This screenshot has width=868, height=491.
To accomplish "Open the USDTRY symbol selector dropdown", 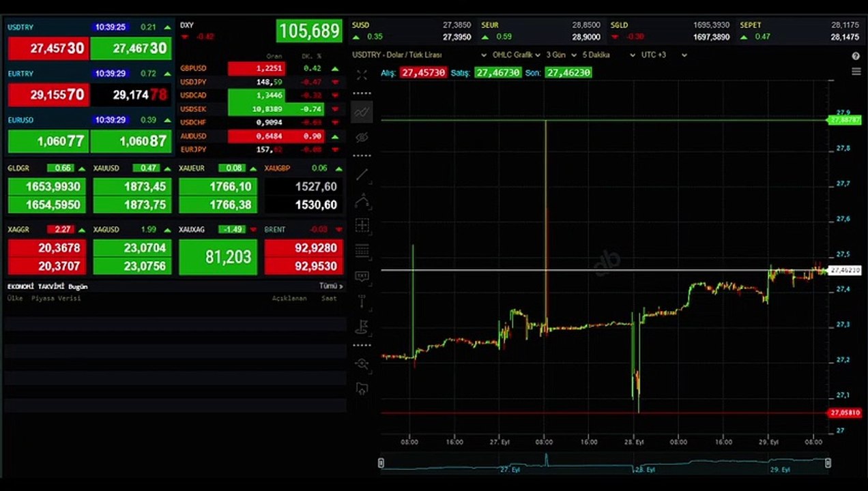I will click(x=418, y=55).
